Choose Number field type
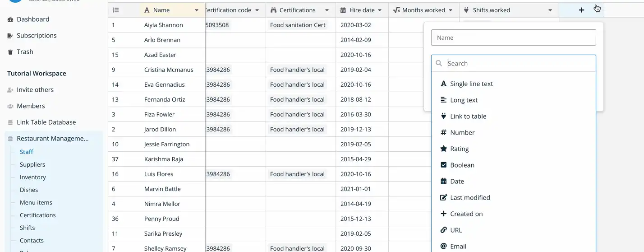Screen dimensions: 644x252 coord(514,133)
